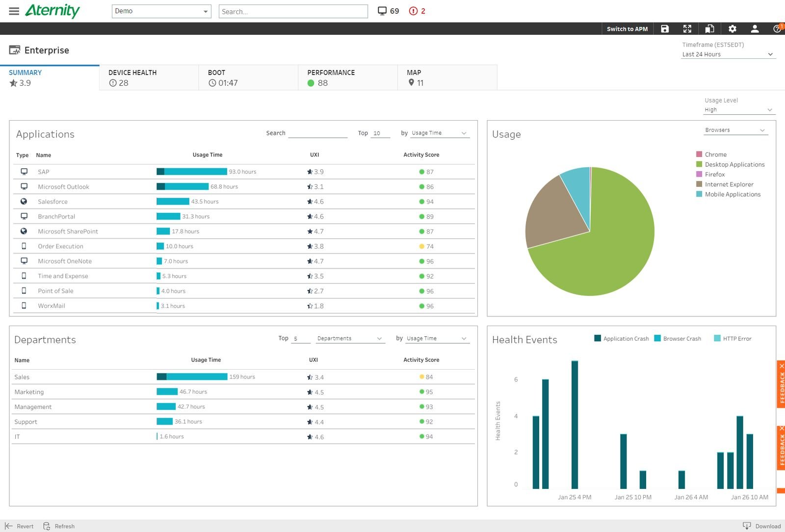Viewport: 785px width, 532px height.
Task: Click the Save dashboard icon
Action: click(x=665, y=29)
